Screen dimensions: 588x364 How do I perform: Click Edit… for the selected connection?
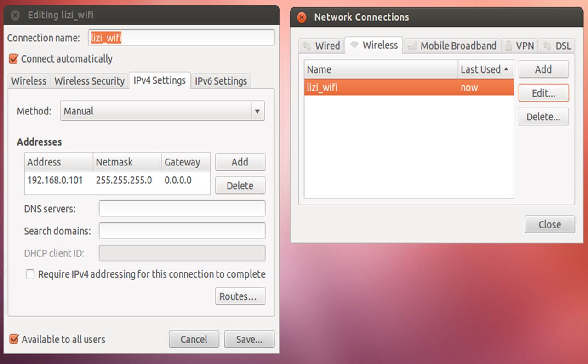click(x=543, y=93)
